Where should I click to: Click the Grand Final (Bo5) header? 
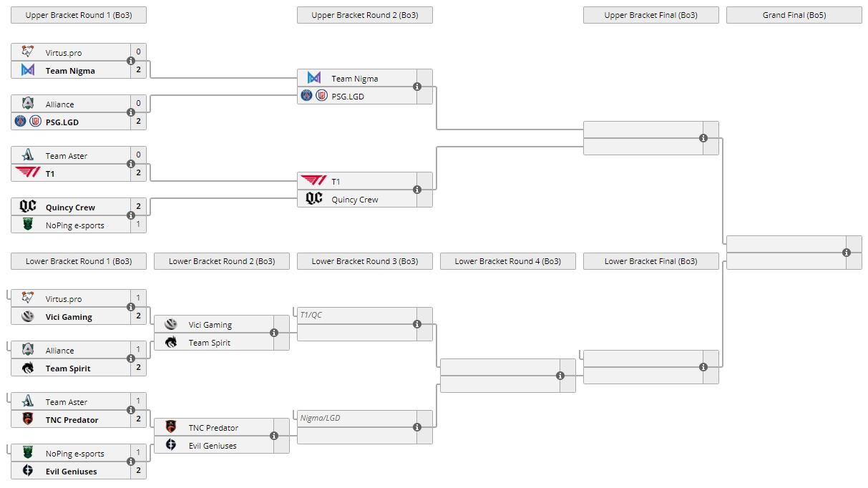click(x=794, y=15)
